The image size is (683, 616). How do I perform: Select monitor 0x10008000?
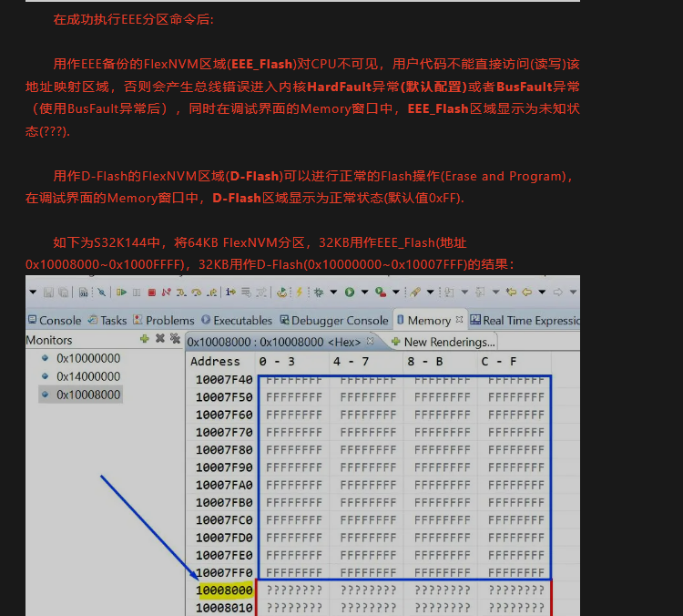pyautogui.click(x=81, y=395)
